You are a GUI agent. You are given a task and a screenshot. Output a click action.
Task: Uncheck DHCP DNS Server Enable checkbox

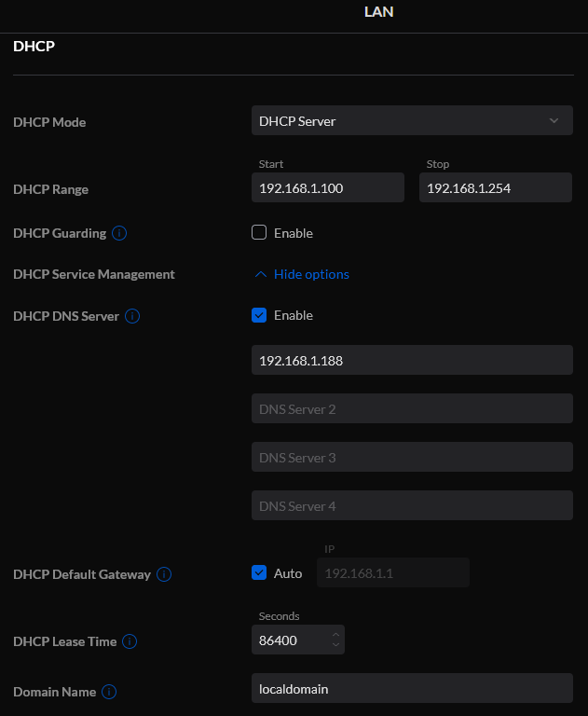[x=259, y=315]
